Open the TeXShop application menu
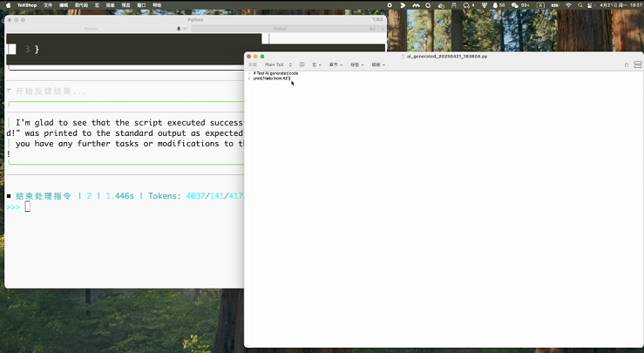This screenshot has height=353, width=644. tap(27, 5)
